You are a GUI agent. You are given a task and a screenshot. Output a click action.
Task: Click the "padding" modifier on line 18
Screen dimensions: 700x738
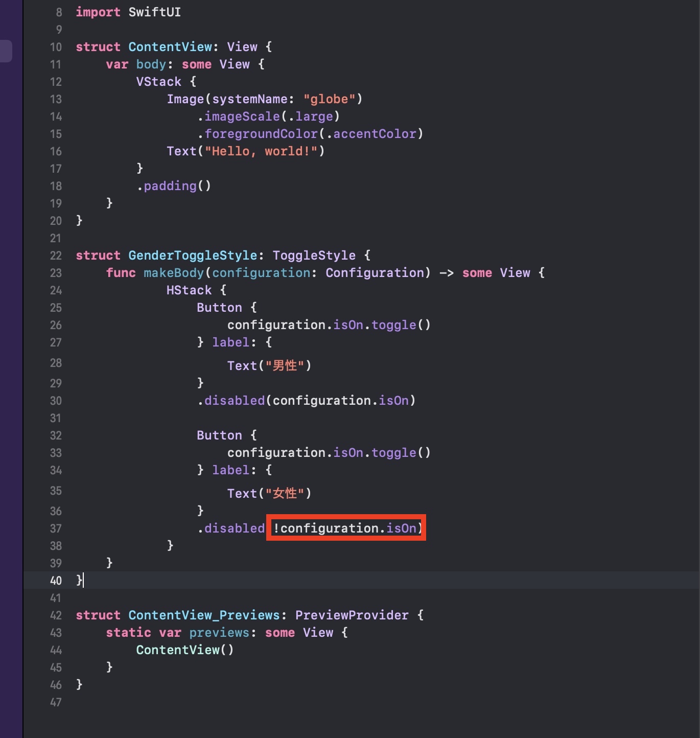[170, 186]
